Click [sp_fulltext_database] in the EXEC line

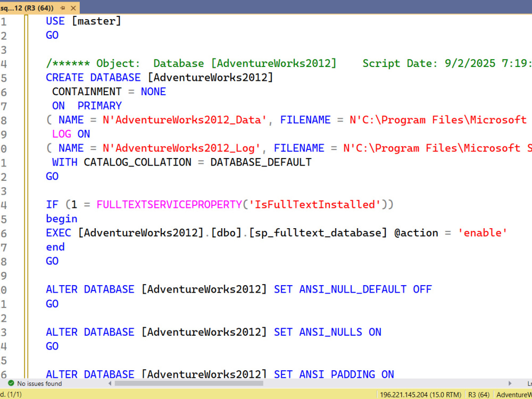pos(318,233)
